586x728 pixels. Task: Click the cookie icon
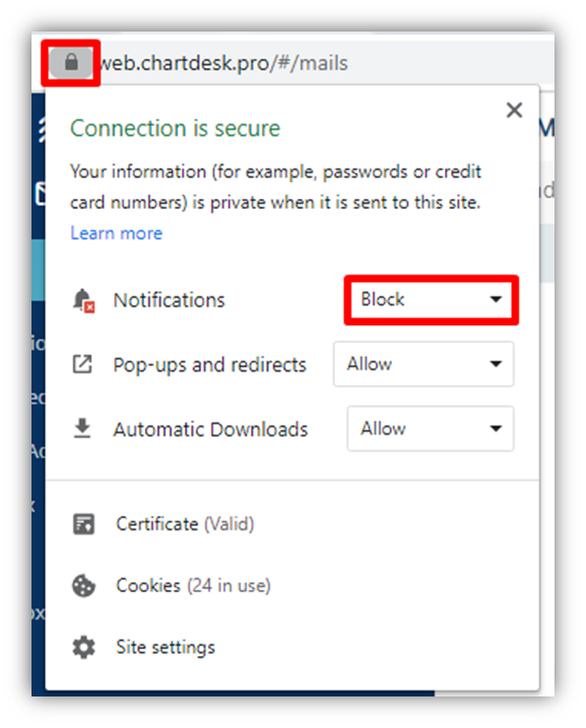pos(84,586)
